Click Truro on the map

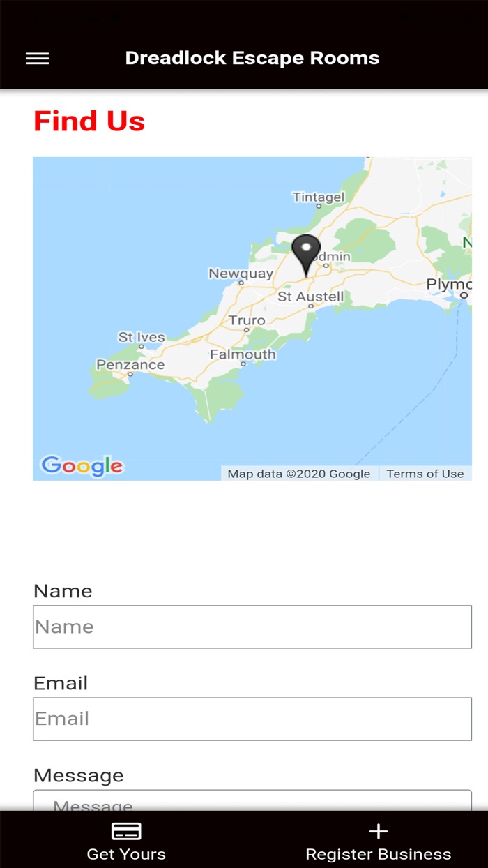click(x=247, y=321)
